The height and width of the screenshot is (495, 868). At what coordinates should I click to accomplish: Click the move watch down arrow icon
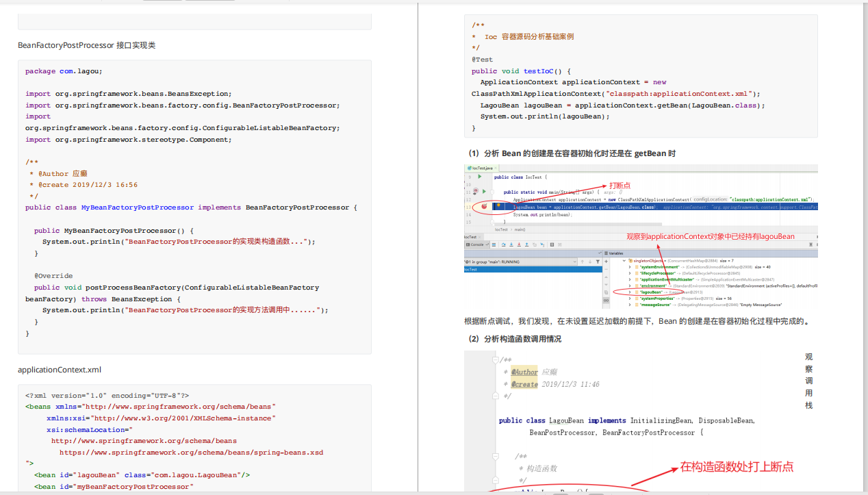point(606,285)
